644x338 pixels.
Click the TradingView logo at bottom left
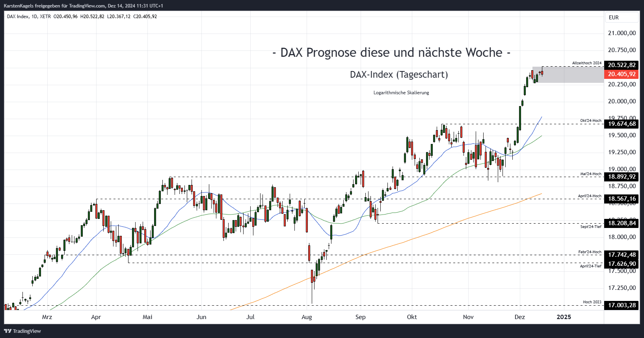pos(22,331)
